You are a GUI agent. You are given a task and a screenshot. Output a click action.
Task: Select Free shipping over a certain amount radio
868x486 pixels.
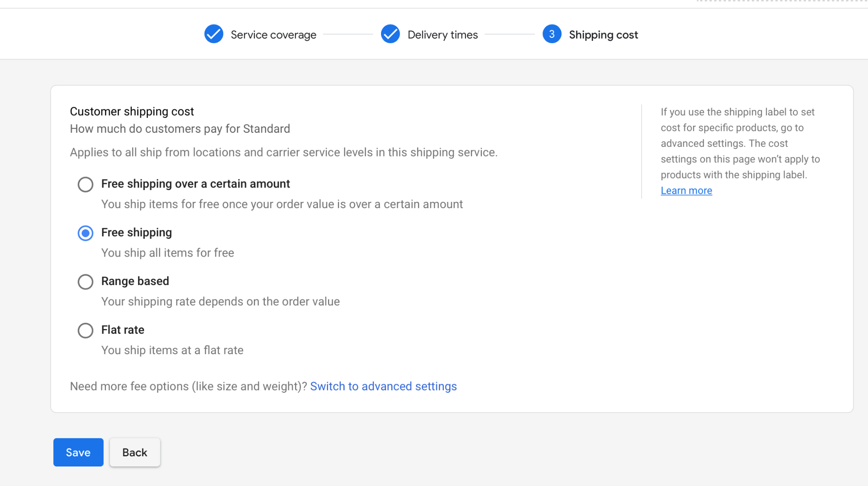click(x=85, y=184)
